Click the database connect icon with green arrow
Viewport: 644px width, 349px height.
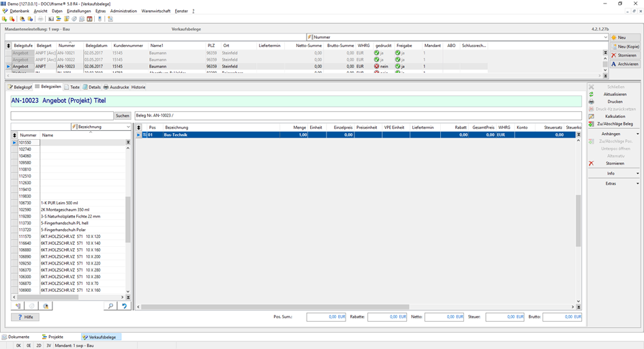[x=5, y=19]
